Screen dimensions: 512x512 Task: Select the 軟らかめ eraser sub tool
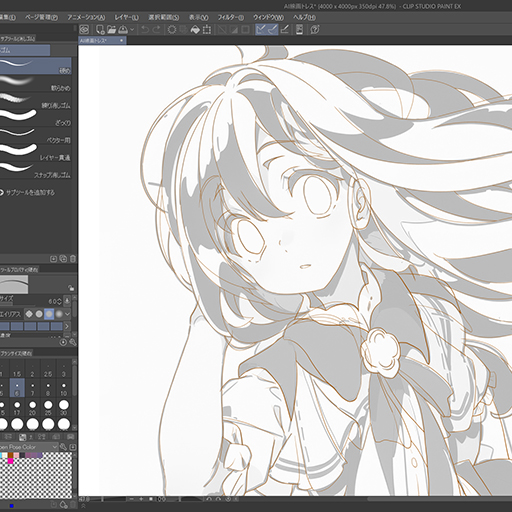tap(36, 83)
